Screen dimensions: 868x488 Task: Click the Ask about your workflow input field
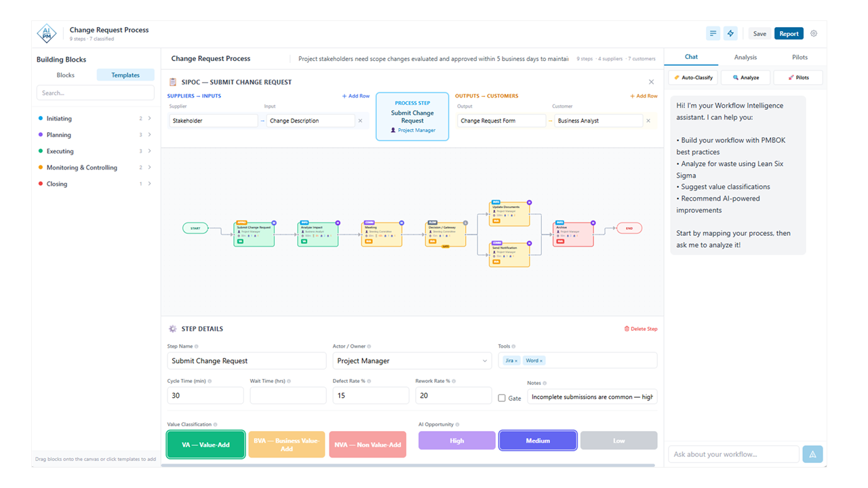pyautogui.click(x=733, y=453)
